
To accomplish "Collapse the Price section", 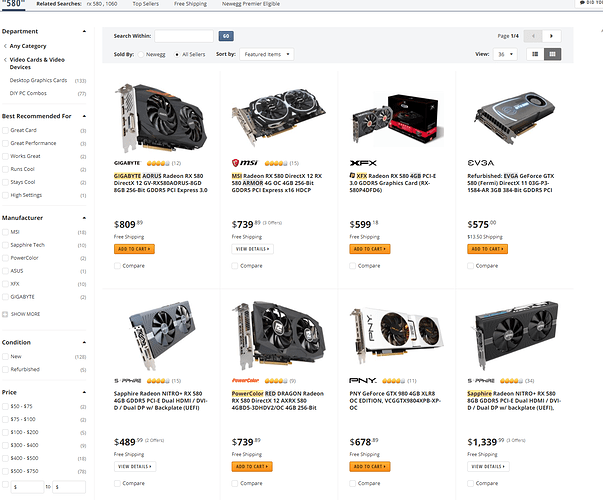I will tap(84, 392).
